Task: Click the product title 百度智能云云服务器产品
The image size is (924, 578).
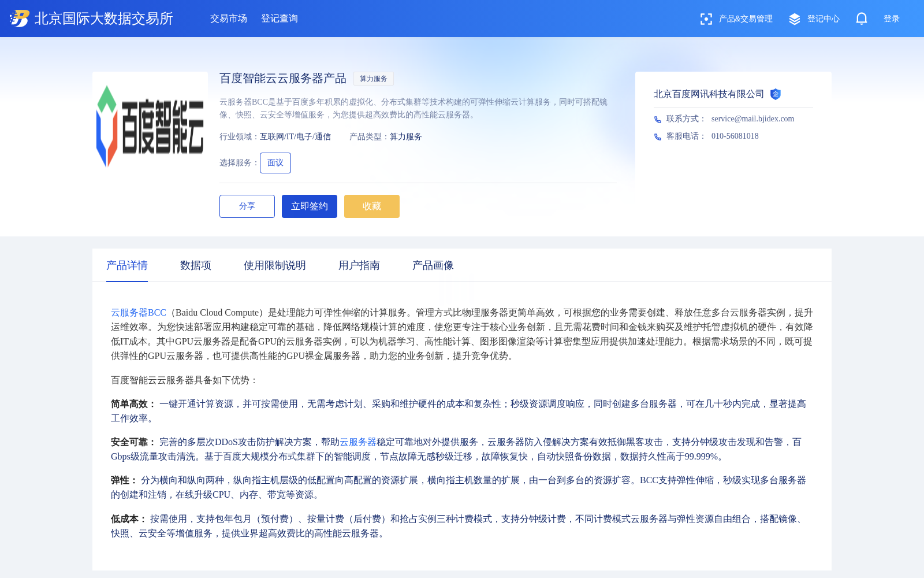Action: click(283, 79)
